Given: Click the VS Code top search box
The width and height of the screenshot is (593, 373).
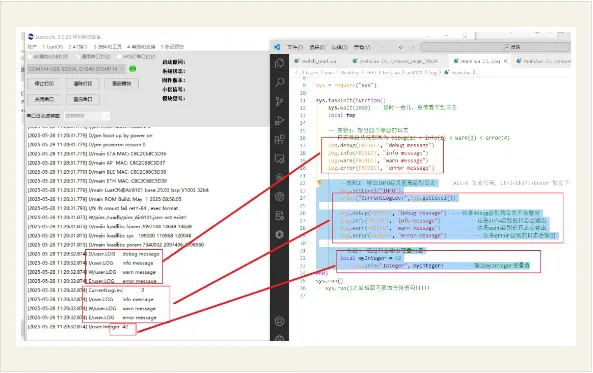Looking at the screenshot, I should pyautogui.click(x=495, y=47).
